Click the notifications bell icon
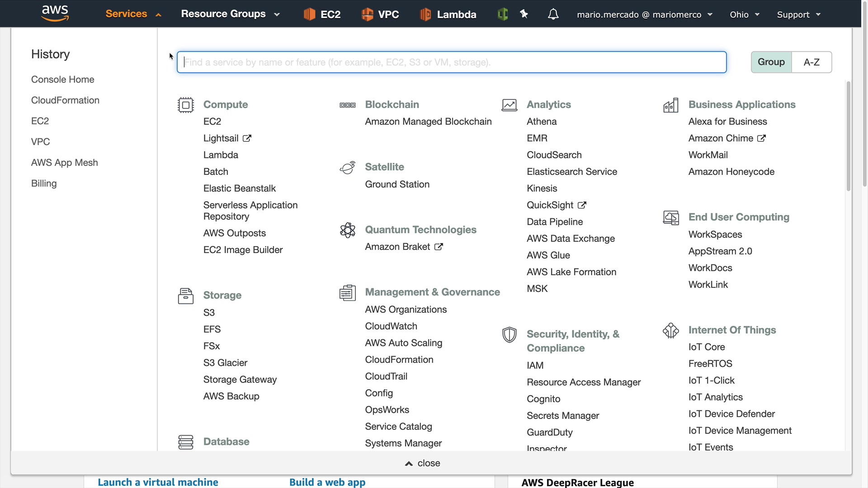 pyautogui.click(x=553, y=14)
